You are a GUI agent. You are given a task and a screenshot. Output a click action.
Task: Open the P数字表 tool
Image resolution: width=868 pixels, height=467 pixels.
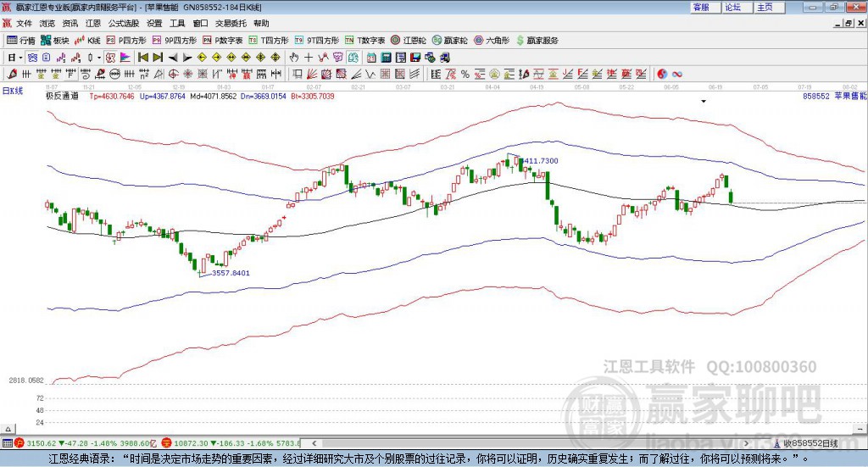coord(223,41)
